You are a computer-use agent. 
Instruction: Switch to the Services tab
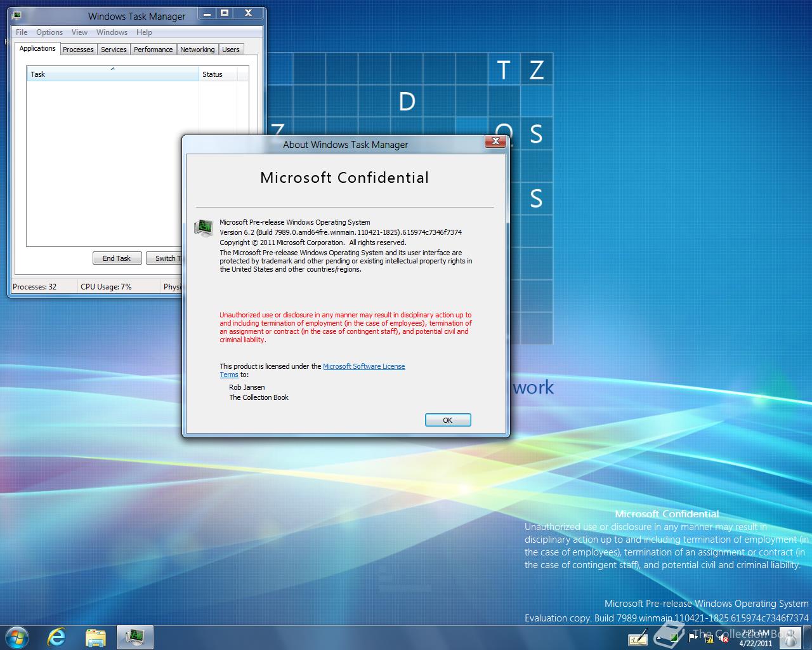pyautogui.click(x=114, y=50)
